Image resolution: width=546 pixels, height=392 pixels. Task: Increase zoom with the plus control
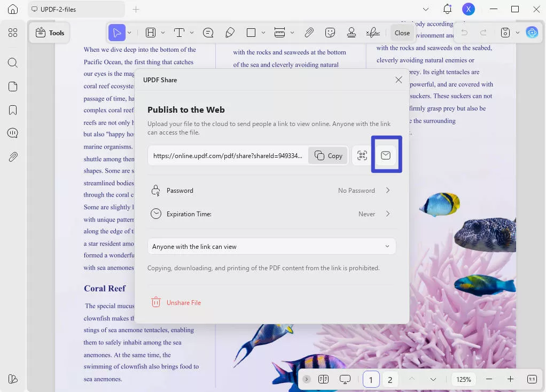click(510, 379)
